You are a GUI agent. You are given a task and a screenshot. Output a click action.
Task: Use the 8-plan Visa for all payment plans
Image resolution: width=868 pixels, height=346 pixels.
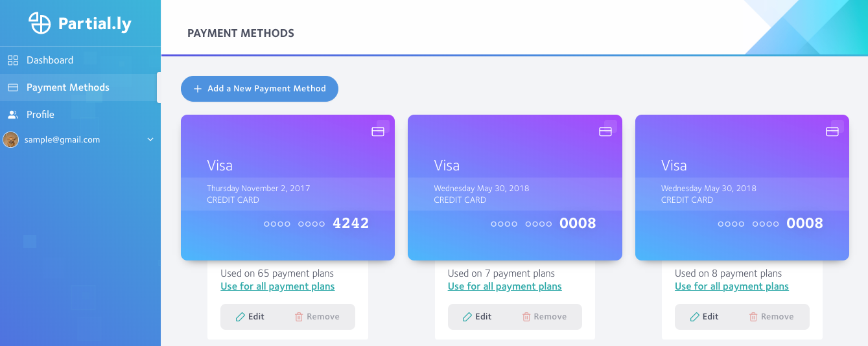(x=731, y=286)
